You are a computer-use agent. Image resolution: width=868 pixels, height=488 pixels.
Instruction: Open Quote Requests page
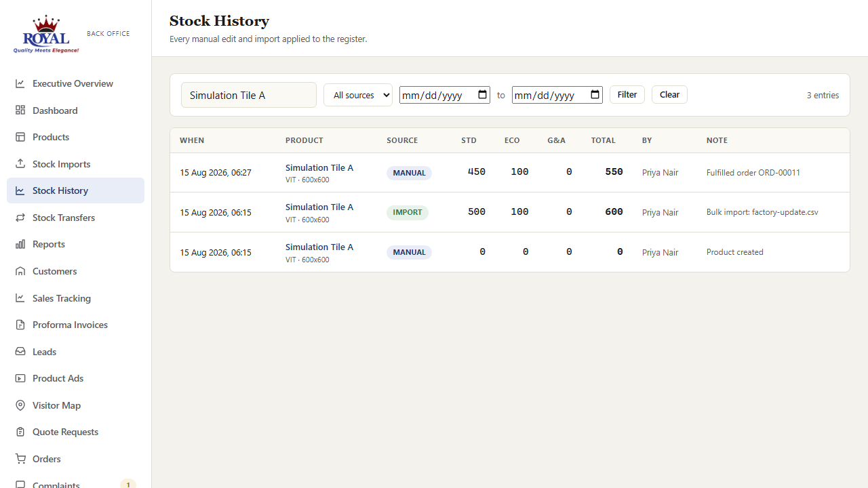(75, 432)
